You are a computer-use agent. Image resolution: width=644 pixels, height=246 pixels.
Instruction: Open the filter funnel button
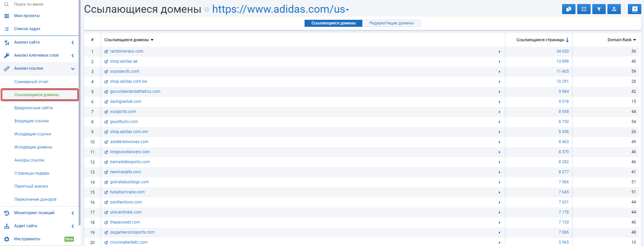[x=599, y=9]
